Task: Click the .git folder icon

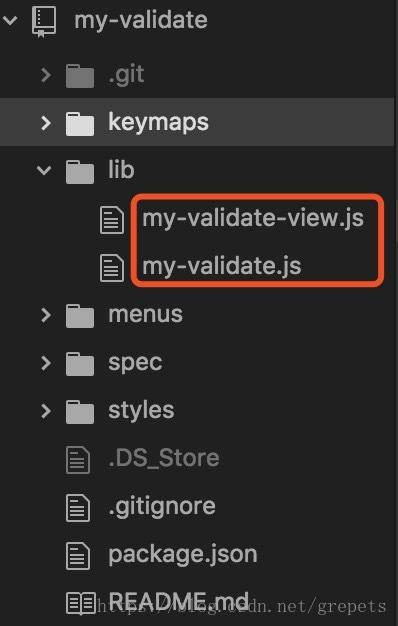Action: pos(80,76)
